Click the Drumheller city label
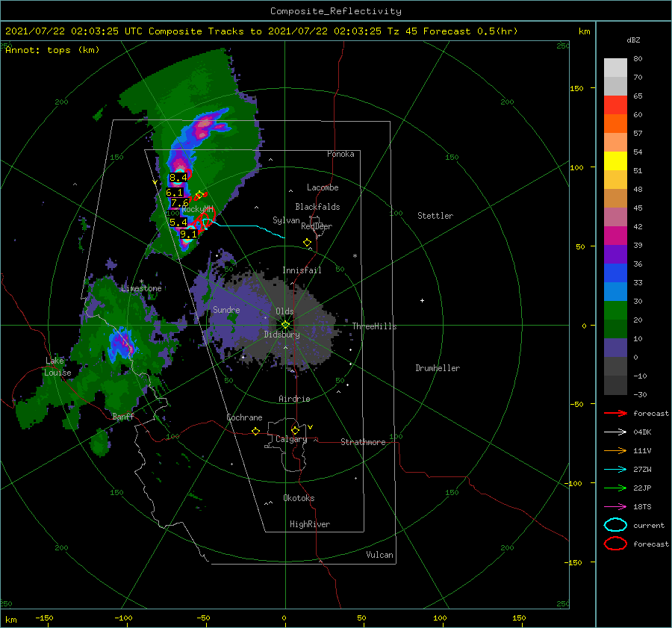Screen dimensions: 672x628 [x=438, y=368]
